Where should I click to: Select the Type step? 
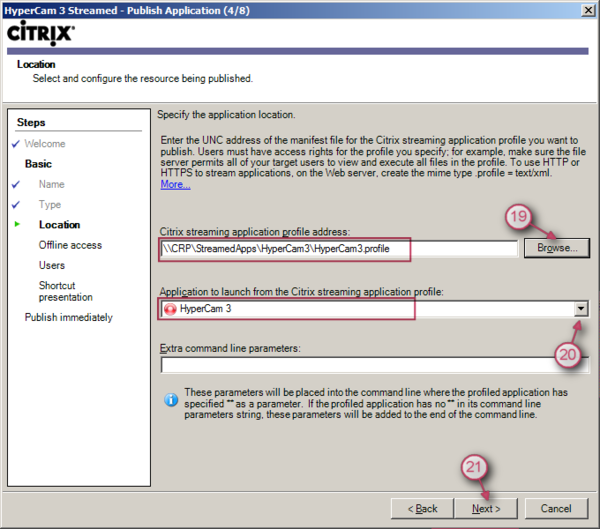[x=50, y=204]
